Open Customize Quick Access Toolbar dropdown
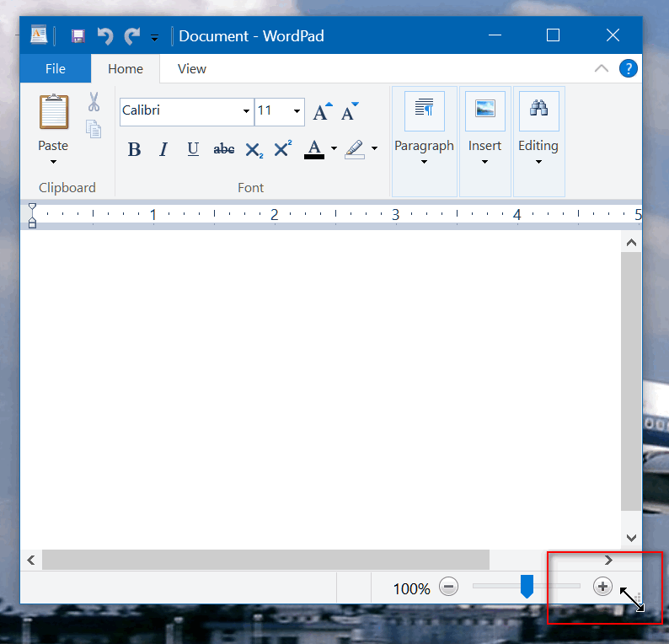669x644 pixels. pyautogui.click(x=154, y=38)
